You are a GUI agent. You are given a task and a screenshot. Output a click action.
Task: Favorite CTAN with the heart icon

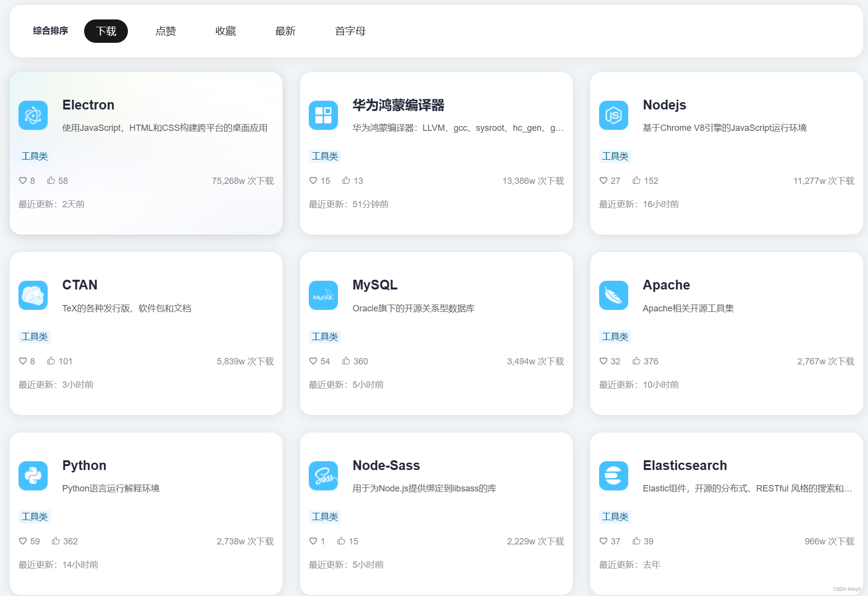coord(23,361)
